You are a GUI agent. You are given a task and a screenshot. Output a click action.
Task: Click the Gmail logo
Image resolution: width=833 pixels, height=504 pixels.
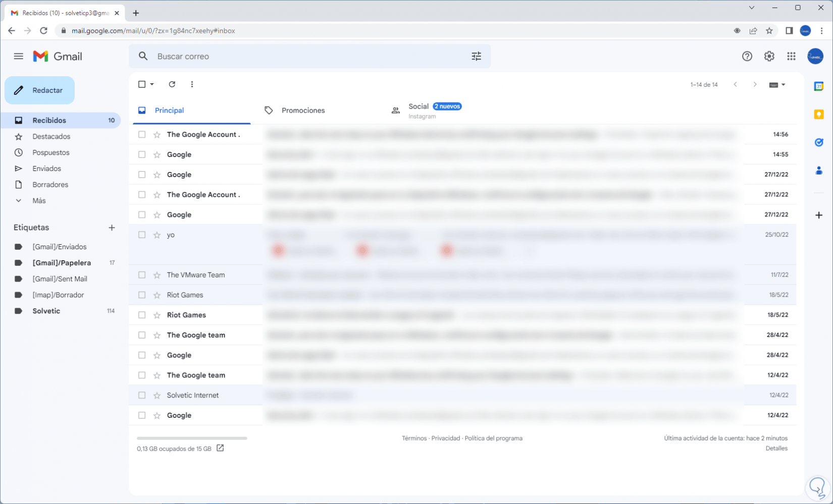(58, 56)
